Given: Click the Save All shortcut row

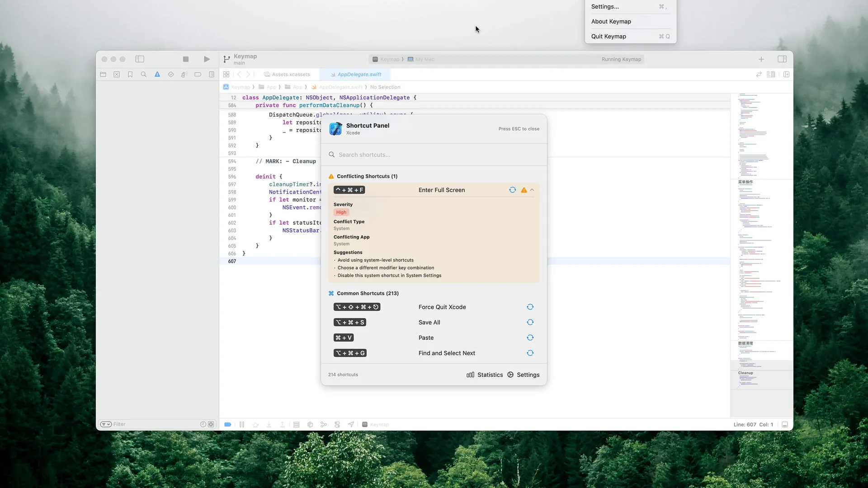Looking at the screenshot, I should tap(434, 323).
